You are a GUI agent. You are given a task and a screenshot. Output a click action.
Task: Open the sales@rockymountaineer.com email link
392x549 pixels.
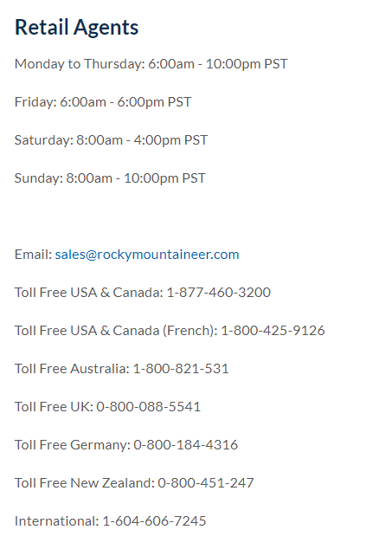(x=147, y=255)
